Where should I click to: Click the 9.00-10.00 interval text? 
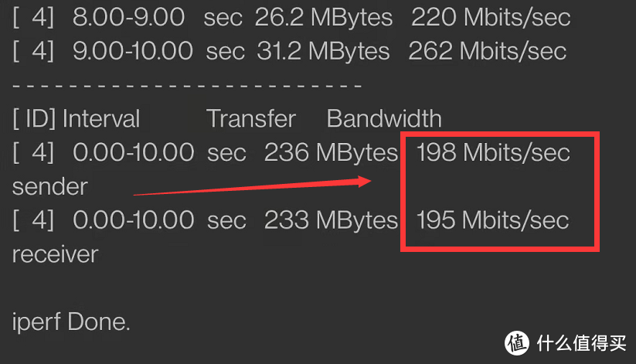coord(132,51)
